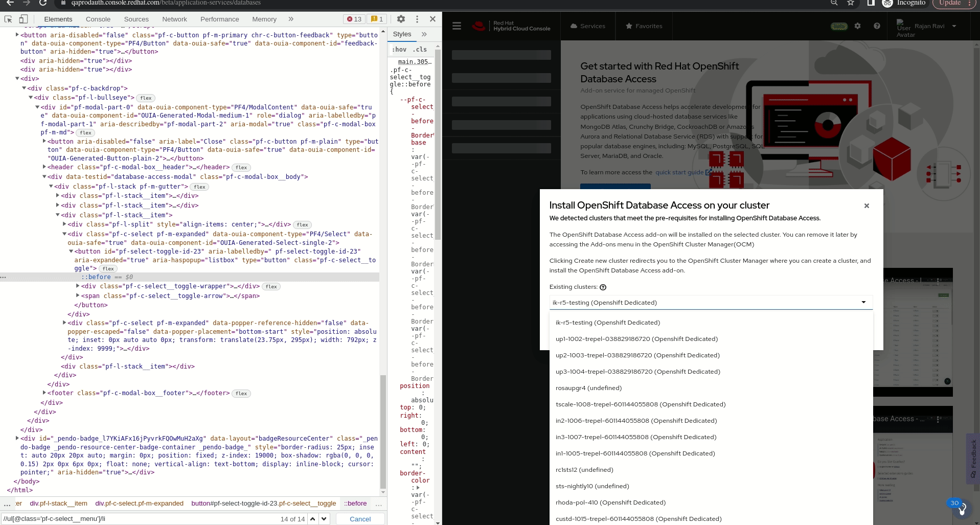
Task: Activate the DevTools inspect element picker
Action: coord(8,19)
